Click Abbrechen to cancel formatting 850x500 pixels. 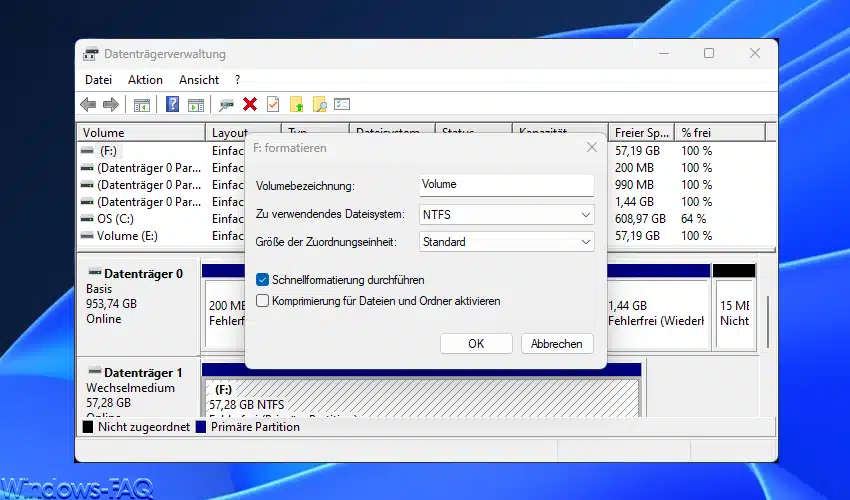click(557, 344)
